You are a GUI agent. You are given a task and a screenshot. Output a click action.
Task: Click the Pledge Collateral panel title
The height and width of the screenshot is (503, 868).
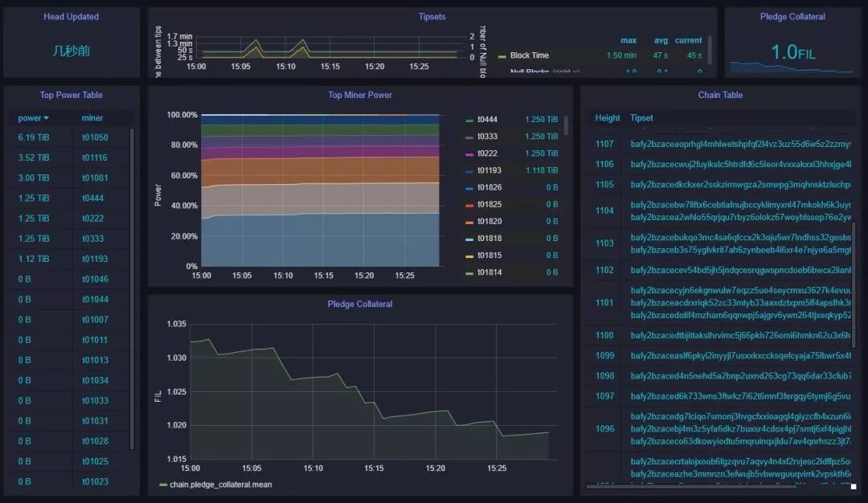click(792, 16)
